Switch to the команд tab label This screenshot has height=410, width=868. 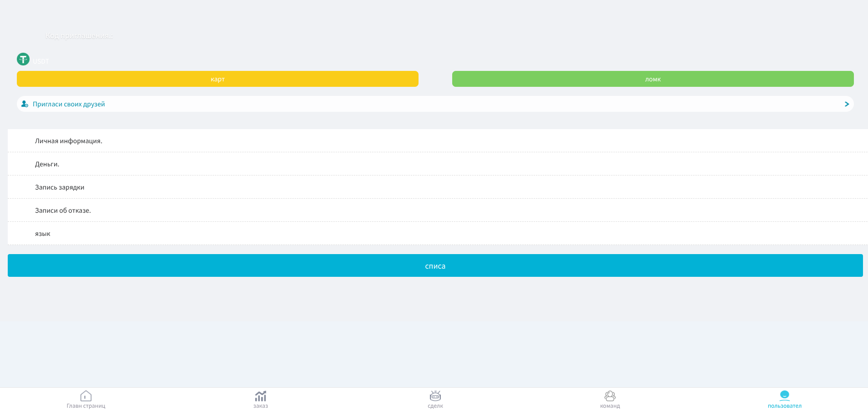pyautogui.click(x=610, y=406)
